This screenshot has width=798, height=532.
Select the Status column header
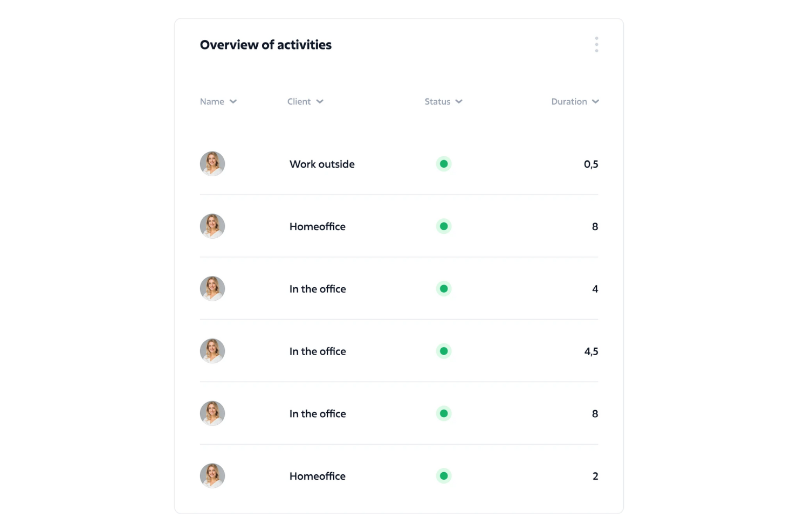pos(437,101)
